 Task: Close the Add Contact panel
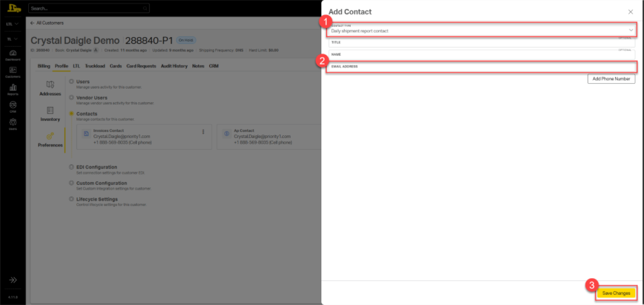coord(630,12)
